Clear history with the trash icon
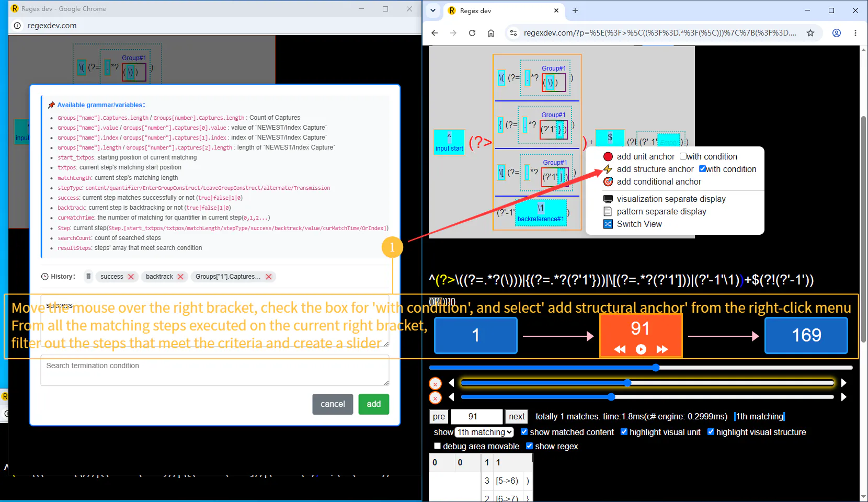The image size is (868, 502). coord(88,276)
